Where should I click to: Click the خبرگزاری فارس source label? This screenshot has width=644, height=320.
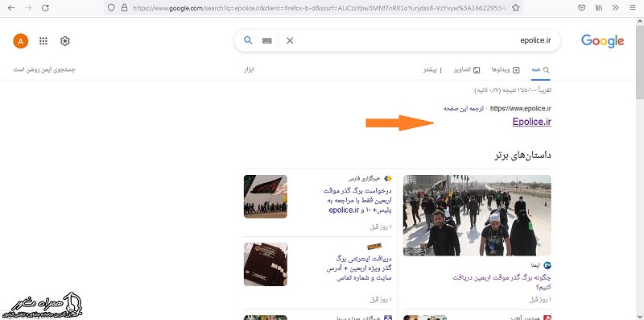click(x=365, y=178)
